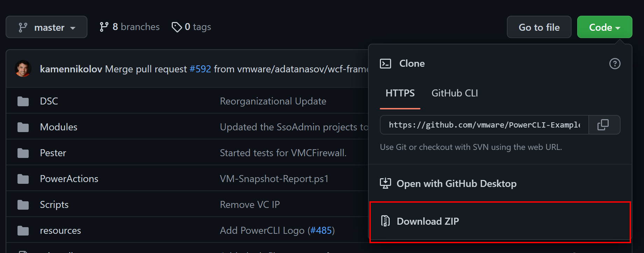
Task: Select the HTTPS clone tab
Action: coord(399,93)
